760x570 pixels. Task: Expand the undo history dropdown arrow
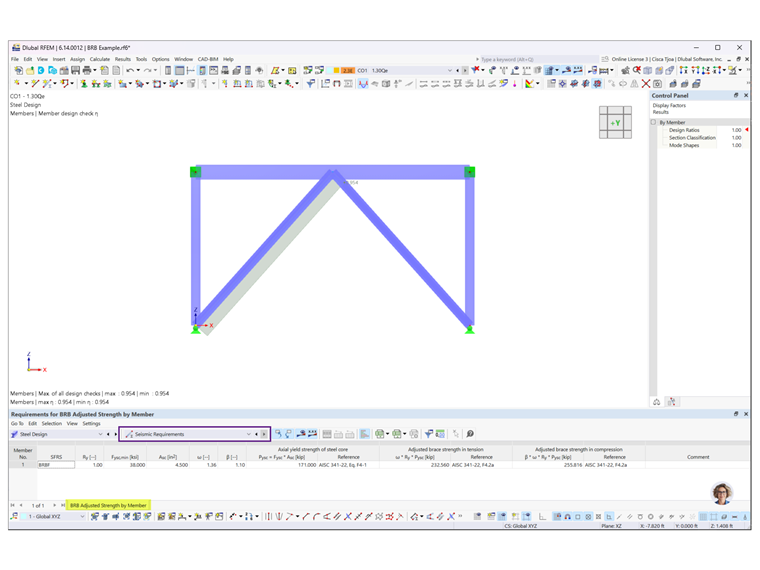click(x=138, y=71)
